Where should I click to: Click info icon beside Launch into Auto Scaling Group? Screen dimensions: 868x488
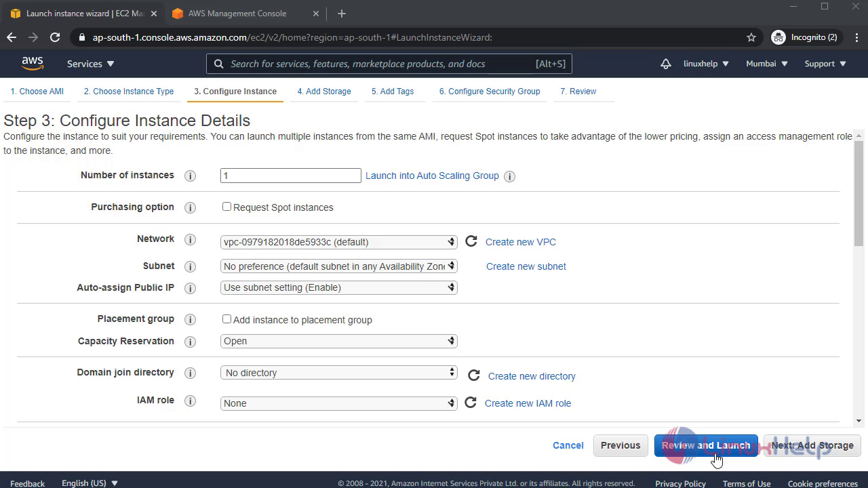(x=510, y=176)
